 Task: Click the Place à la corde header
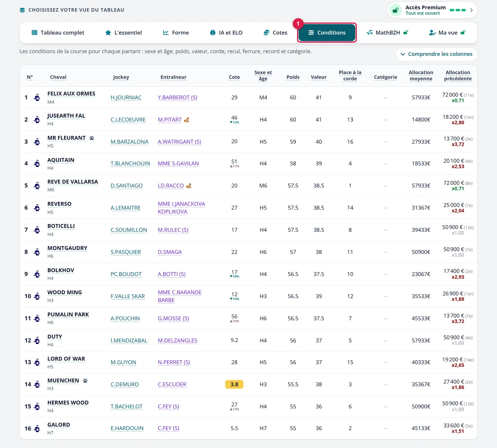pyautogui.click(x=350, y=75)
